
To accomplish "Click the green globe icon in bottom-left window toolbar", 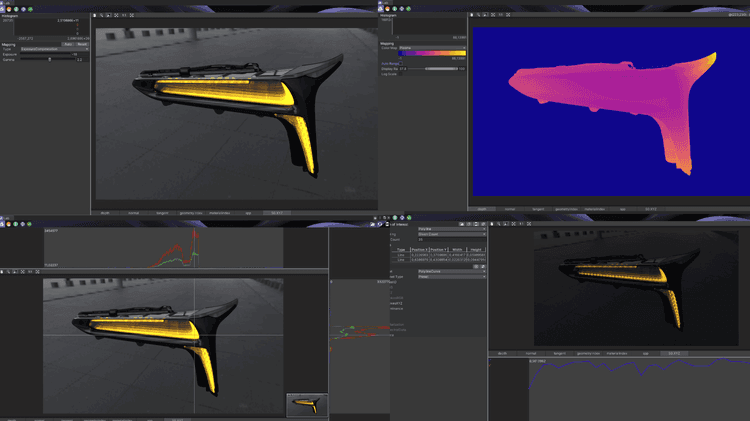I will coord(16,224).
